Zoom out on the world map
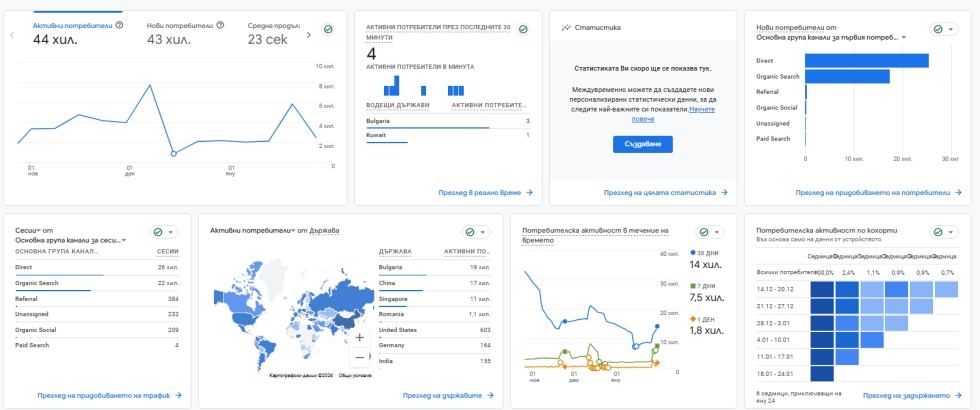Image resolution: width=980 pixels, height=410 pixels. [x=359, y=357]
